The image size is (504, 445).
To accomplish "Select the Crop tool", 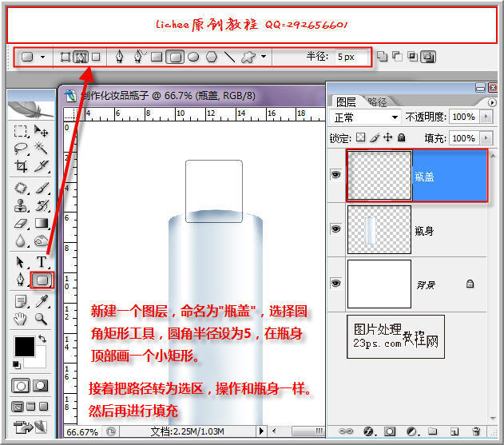I will tap(21, 166).
